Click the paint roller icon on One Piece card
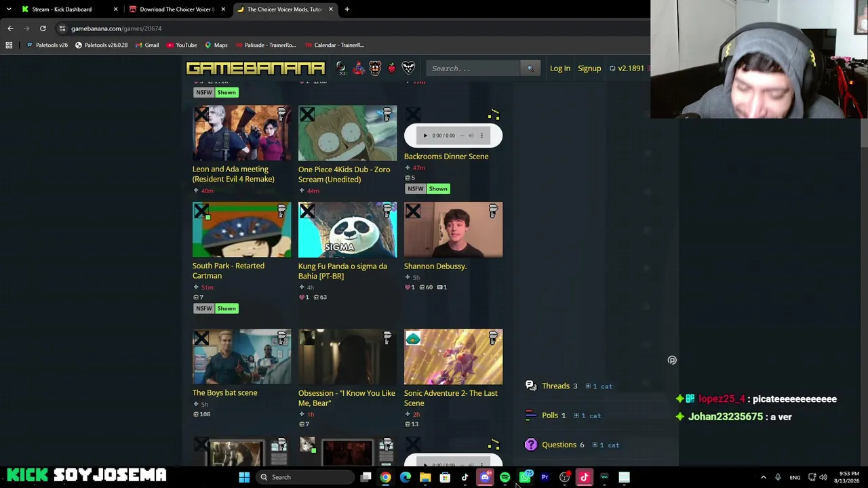 coord(388,115)
